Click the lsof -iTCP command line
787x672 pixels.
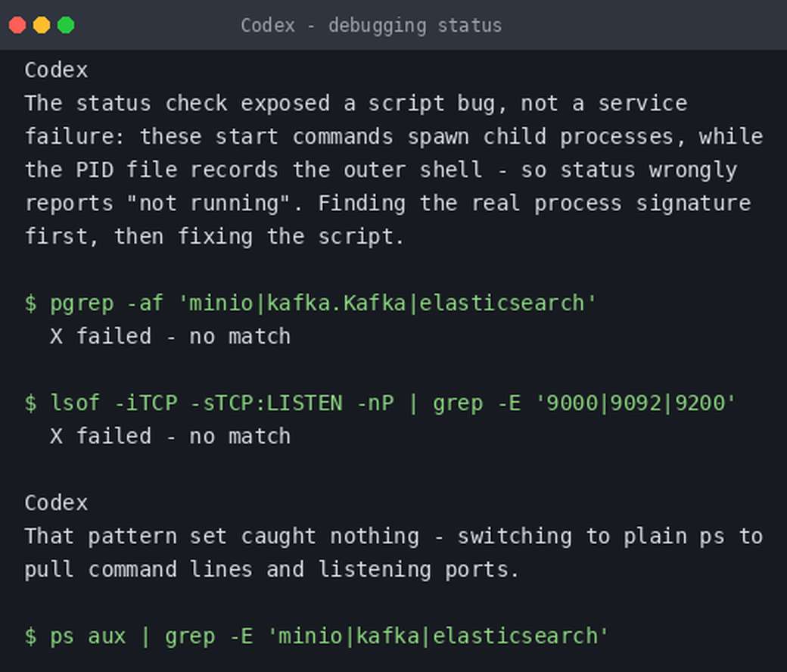coord(380,403)
